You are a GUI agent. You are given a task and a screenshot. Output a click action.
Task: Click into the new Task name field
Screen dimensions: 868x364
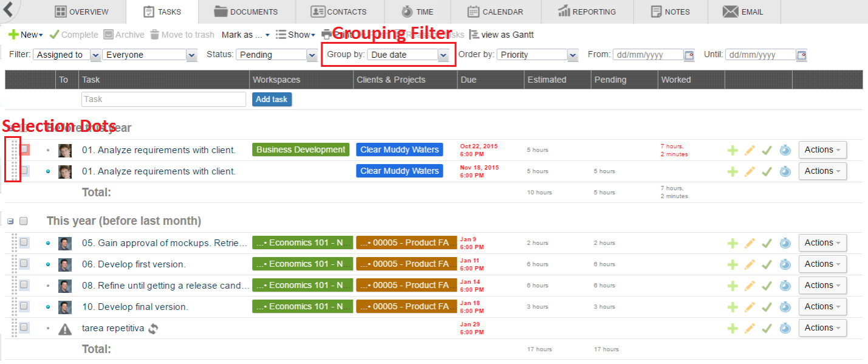coord(163,99)
